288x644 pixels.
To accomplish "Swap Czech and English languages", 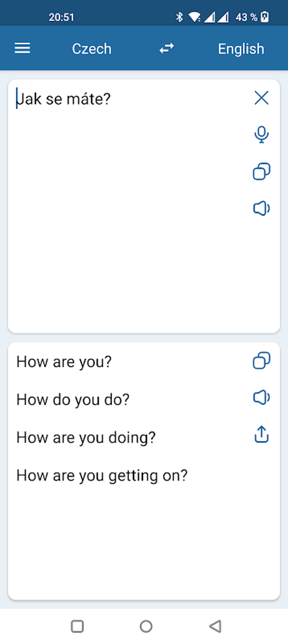I will pyautogui.click(x=167, y=48).
